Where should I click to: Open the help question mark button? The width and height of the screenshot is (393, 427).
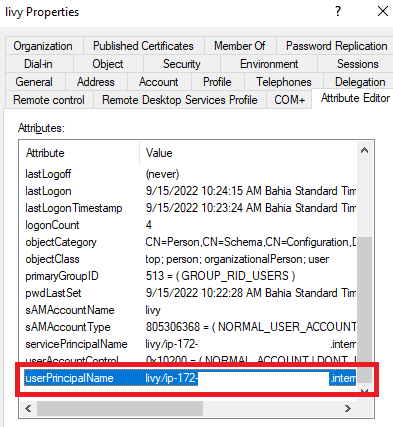(338, 12)
